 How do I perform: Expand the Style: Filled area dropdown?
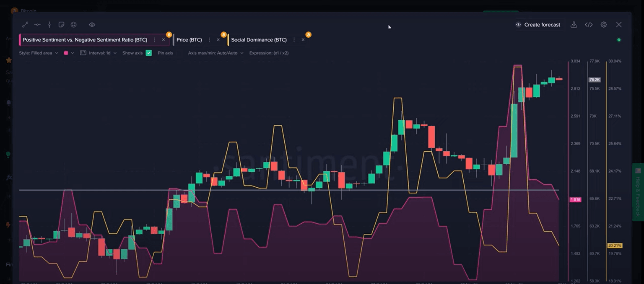(39, 53)
